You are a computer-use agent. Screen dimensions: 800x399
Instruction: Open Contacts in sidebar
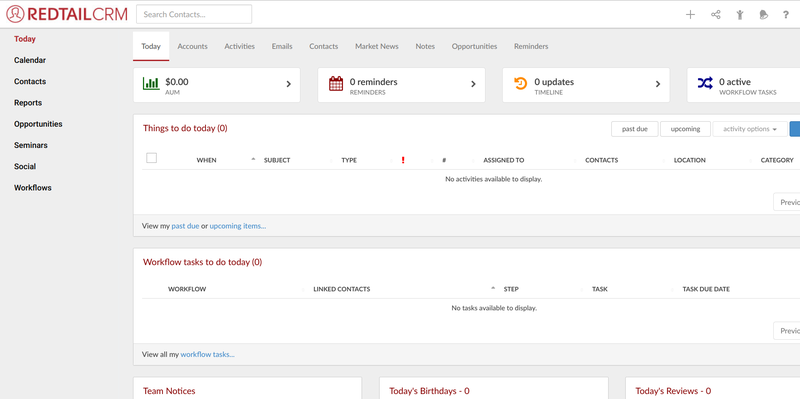[30, 82]
